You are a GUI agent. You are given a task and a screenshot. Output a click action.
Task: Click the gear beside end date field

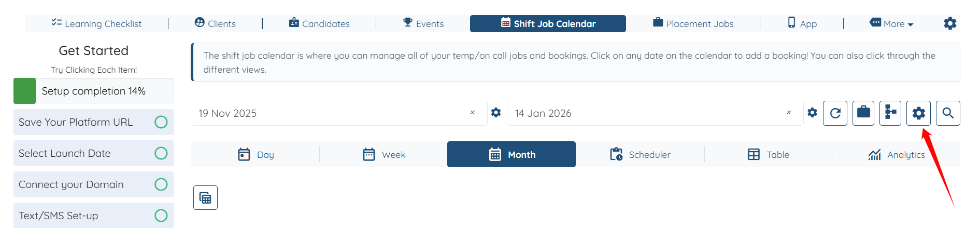pyautogui.click(x=812, y=113)
